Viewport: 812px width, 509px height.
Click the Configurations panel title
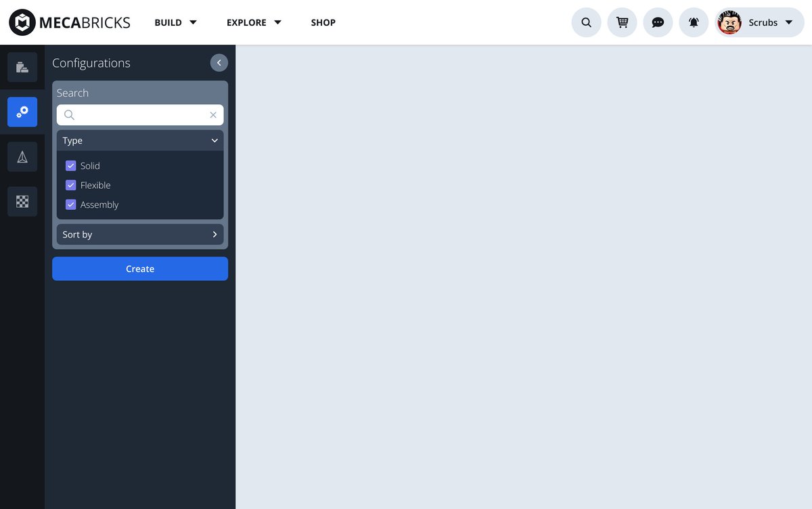click(91, 63)
